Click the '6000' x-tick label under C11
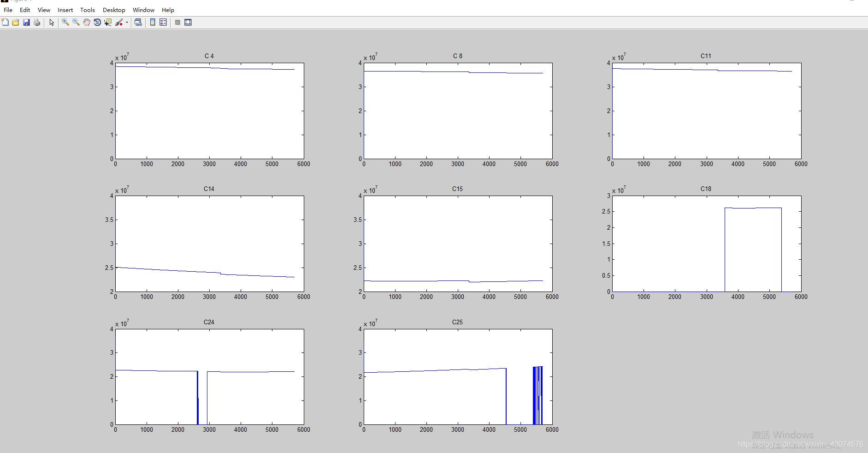This screenshot has width=868, height=453. (801, 164)
